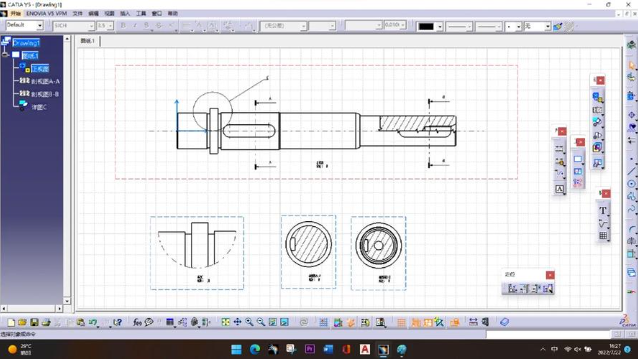Click the New Sheet icon in floating toolbar
Screen dimensions: 638x360
click(578, 159)
